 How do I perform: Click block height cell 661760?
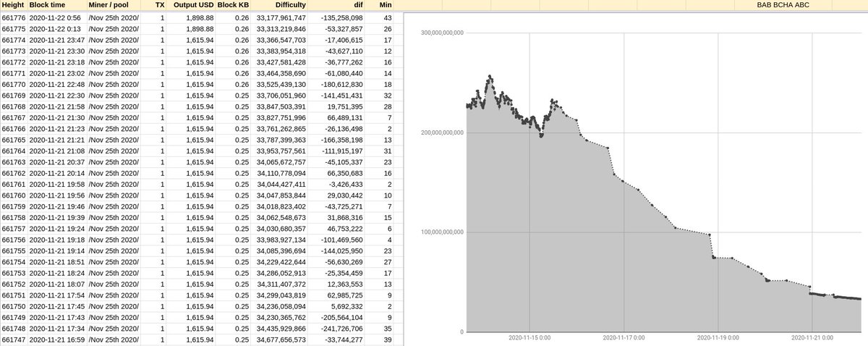tap(14, 195)
